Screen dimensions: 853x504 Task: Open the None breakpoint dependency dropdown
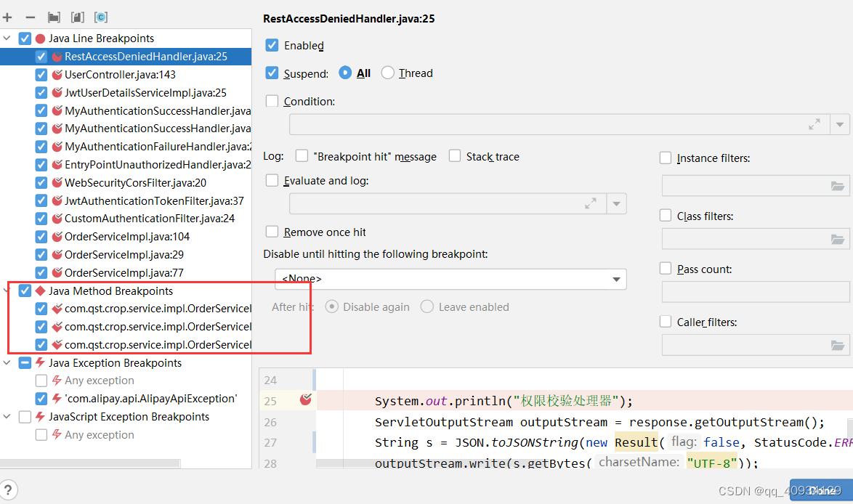click(617, 279)
